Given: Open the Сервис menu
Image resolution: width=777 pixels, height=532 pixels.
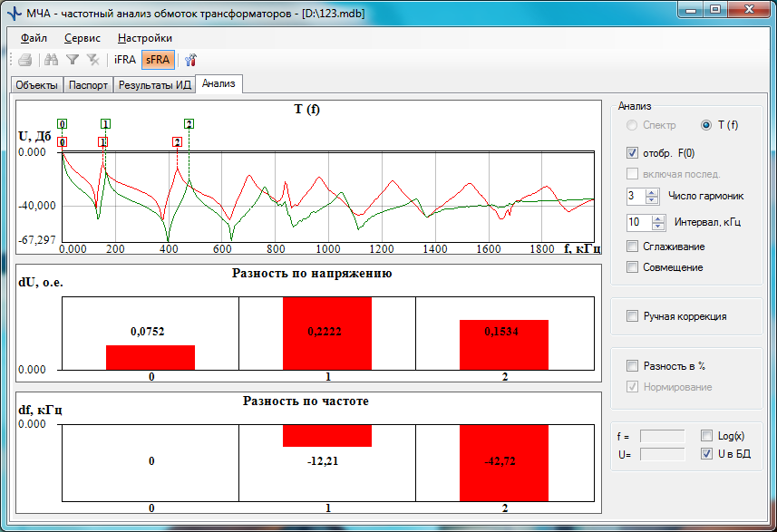Looking at the screenshot, I should click(x=83, y=38).
